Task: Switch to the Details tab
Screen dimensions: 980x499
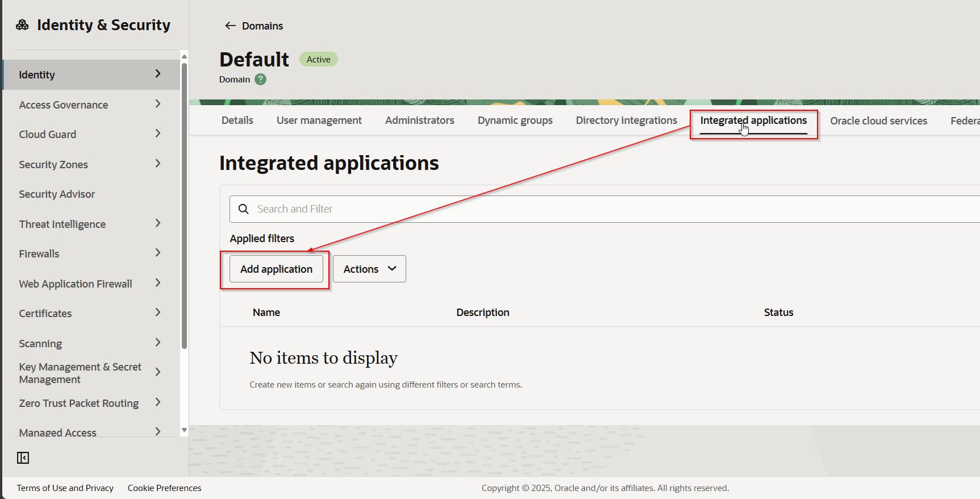Action: [x=237, y=120]
